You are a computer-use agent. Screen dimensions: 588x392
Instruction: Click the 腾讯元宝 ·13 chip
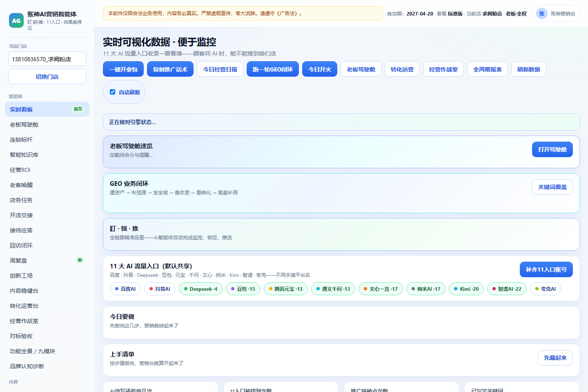click(286, 289)
